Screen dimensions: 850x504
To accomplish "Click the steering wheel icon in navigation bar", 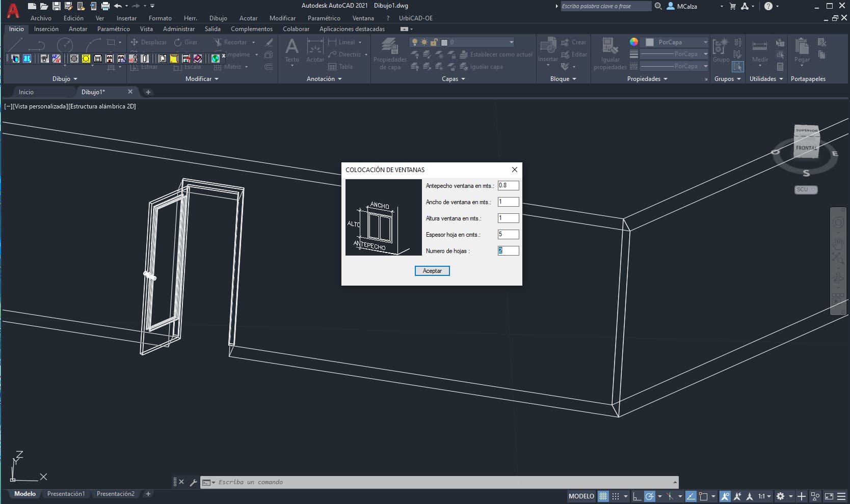I will 838,223.
